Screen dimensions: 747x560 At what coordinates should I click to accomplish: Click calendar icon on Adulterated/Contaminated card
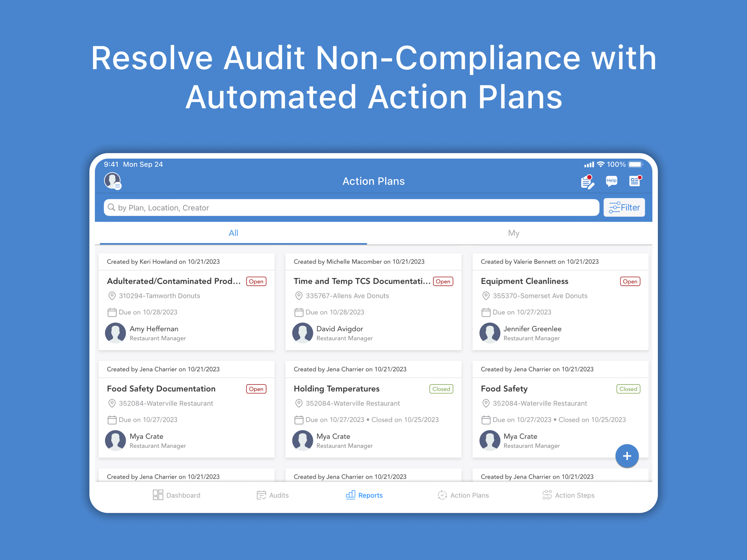(x=112, y=313)
